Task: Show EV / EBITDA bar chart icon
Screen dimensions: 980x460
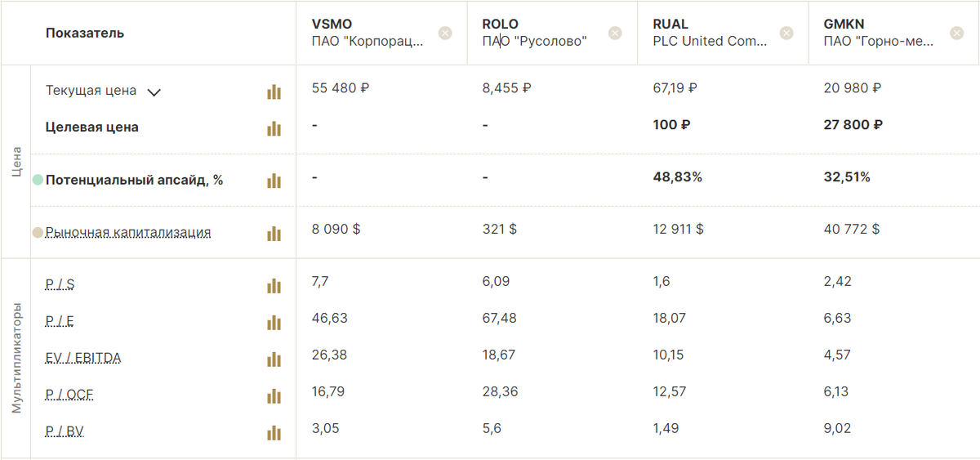Action: click(274, 359)
